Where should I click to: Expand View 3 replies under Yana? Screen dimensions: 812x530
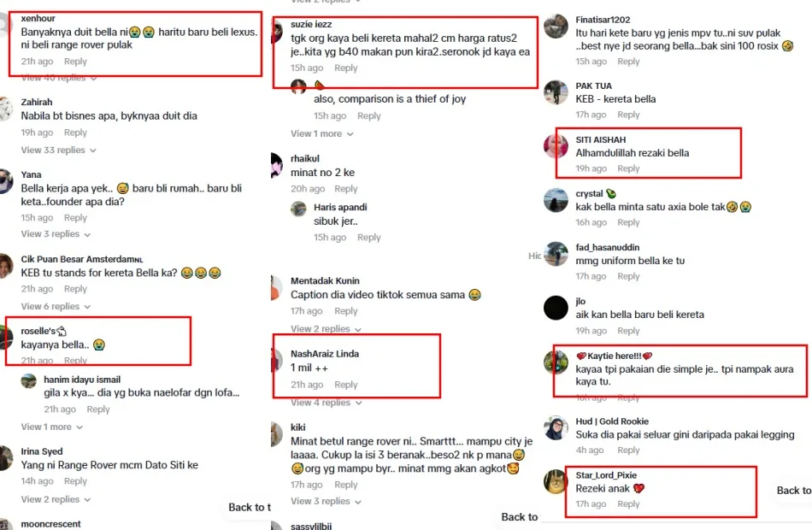pos(56,234)
